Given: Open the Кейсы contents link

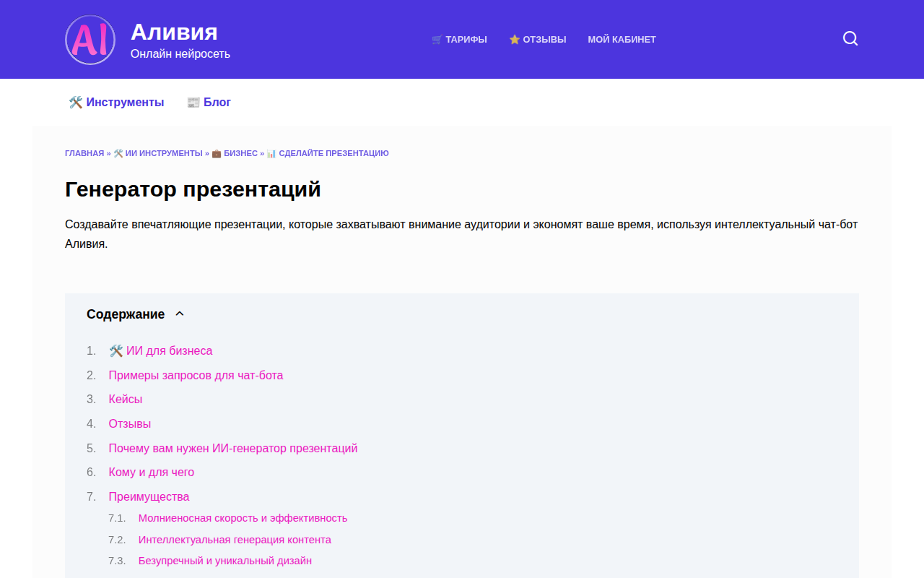Looking at the screenshot, I should pyautogui.click(x=125, y=399).
